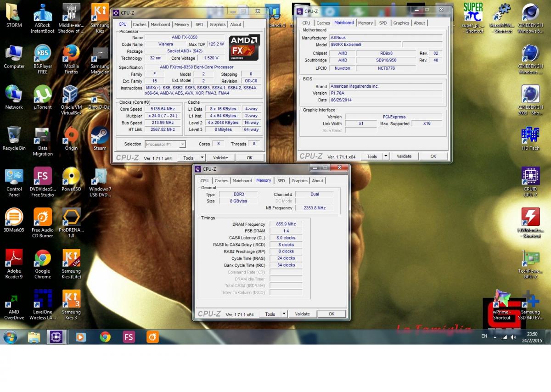Click OK in the Mainboard window
Screen dimensions: 551x392
pos(433,156)
